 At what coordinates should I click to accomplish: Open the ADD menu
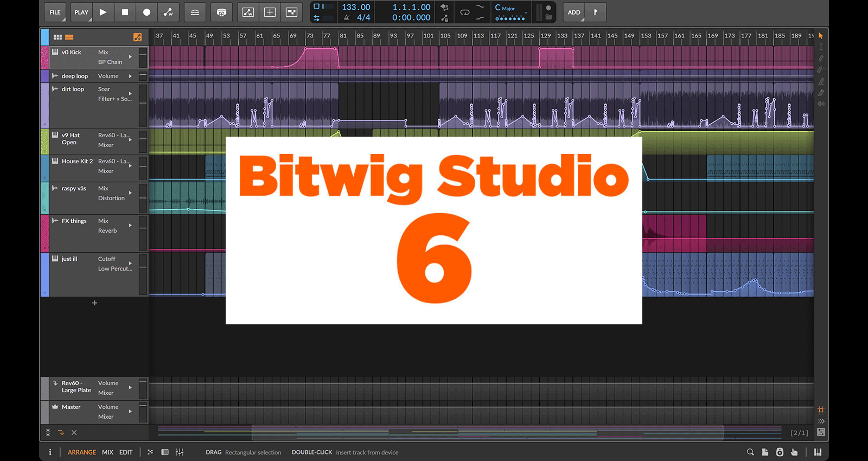(574, 12)
